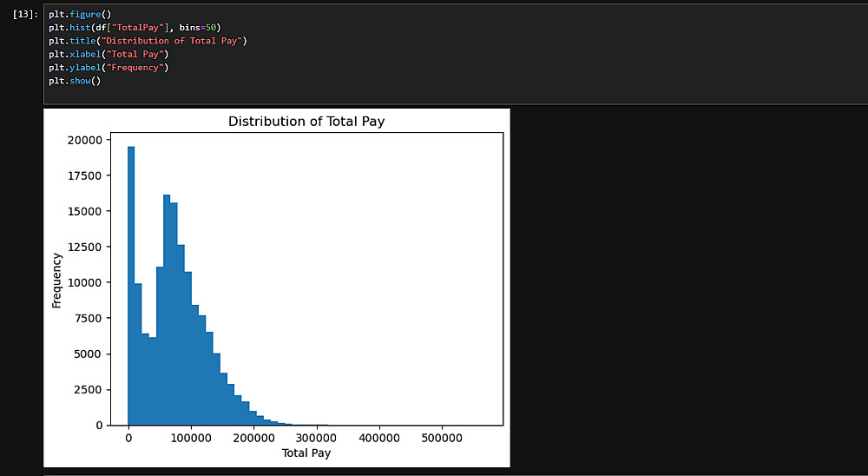Click the plt.show() line
Image resolution: width=868 pixels, height=476 pixels.
tap(75, 81)
